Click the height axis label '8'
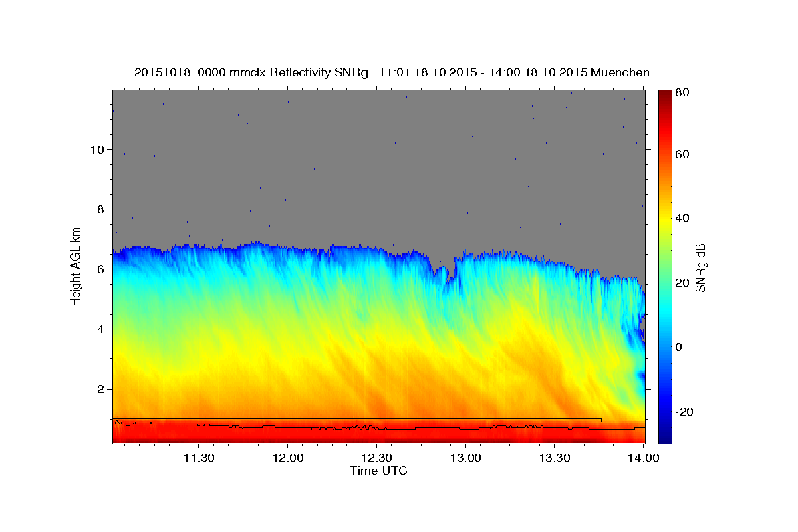 tap(100, 209)
